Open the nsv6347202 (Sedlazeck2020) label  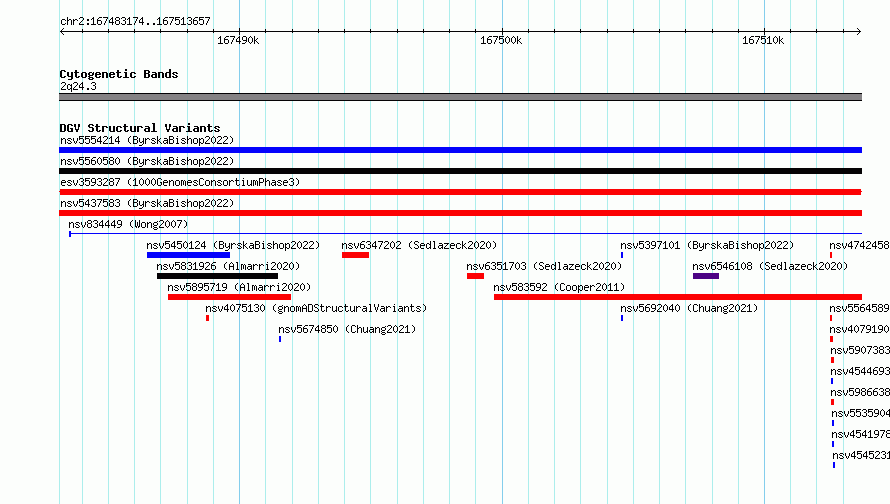pos(419,245)
